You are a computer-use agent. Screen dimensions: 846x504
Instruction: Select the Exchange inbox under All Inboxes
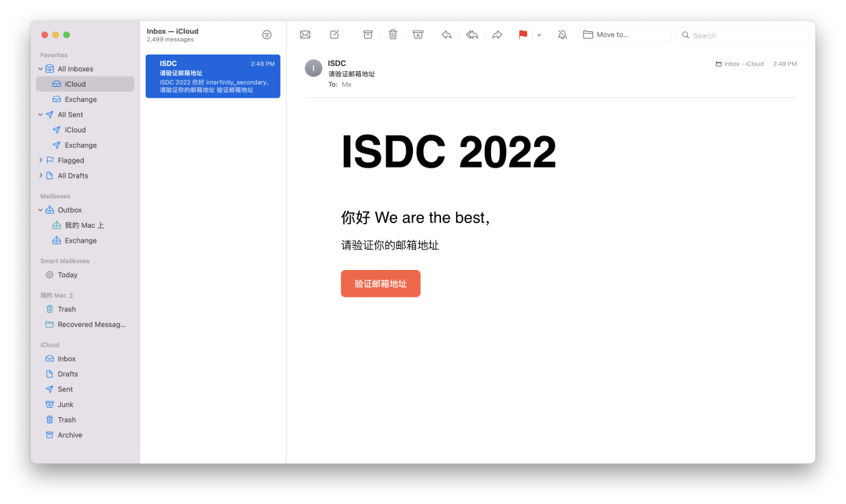point(81,99)
